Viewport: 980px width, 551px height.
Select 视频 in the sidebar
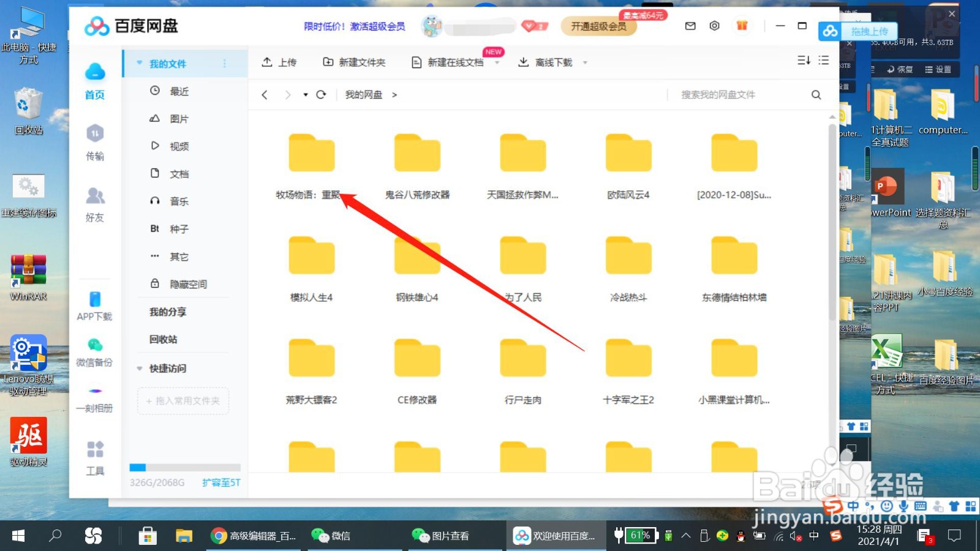click(179, 146)
